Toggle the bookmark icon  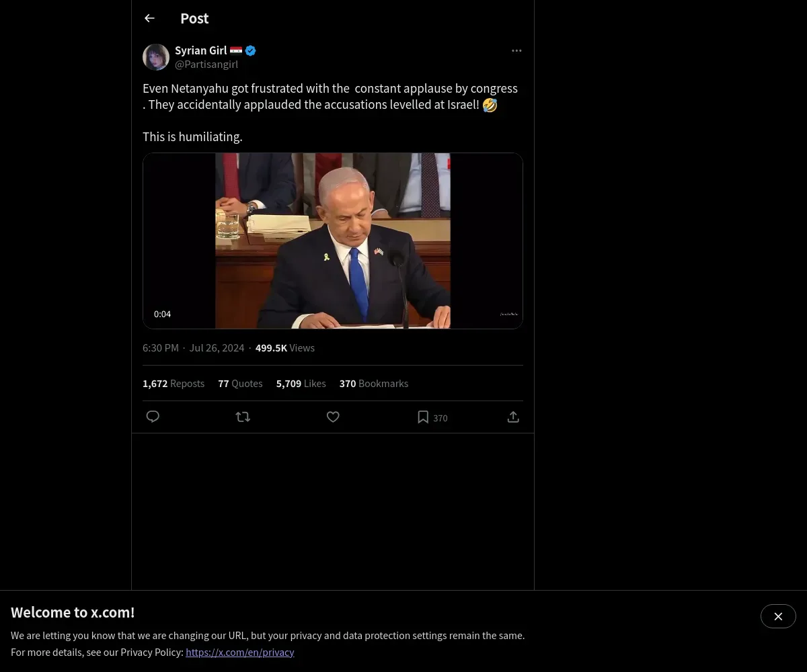coord(423,417)
